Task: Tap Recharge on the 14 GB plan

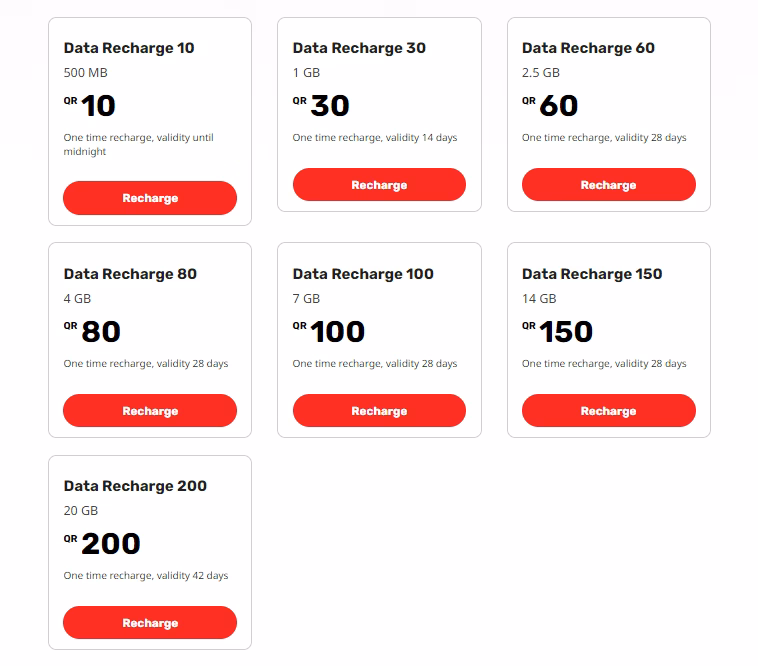Action: click(608, 411)
